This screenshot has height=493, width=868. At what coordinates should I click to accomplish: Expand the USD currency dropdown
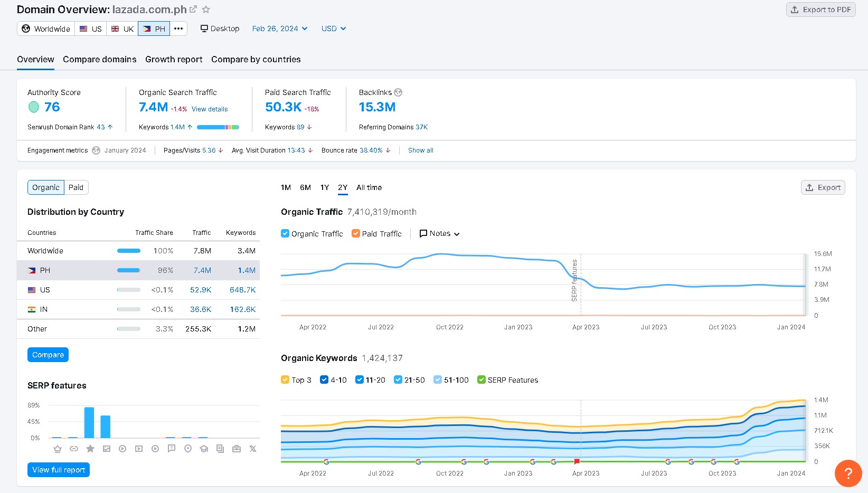point(334,29)
